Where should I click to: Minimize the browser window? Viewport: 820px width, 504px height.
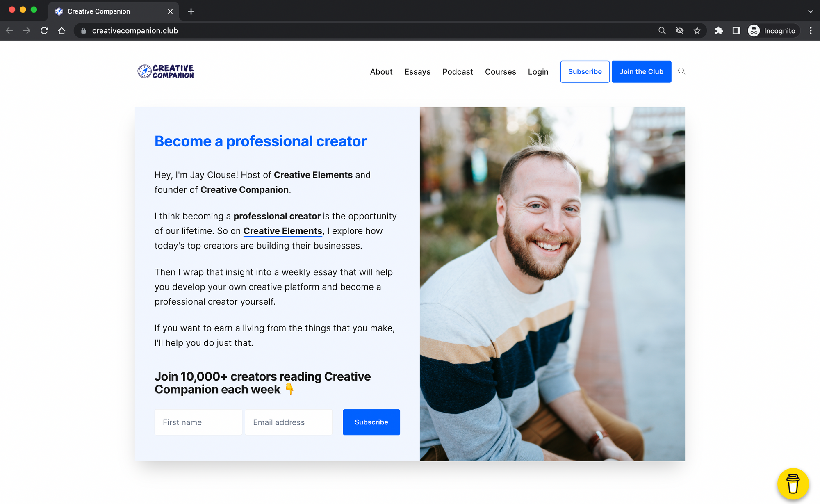tap(23, 9)
